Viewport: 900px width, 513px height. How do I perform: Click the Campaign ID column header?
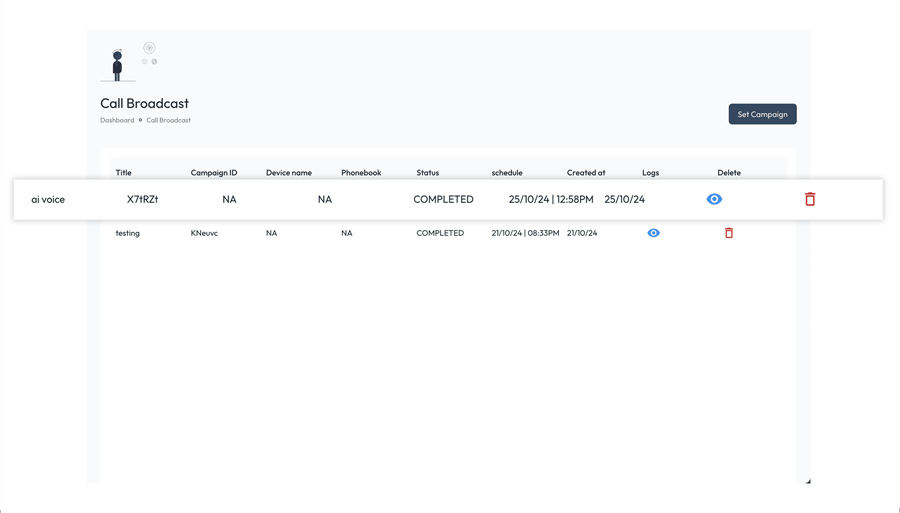coord(214,173)
